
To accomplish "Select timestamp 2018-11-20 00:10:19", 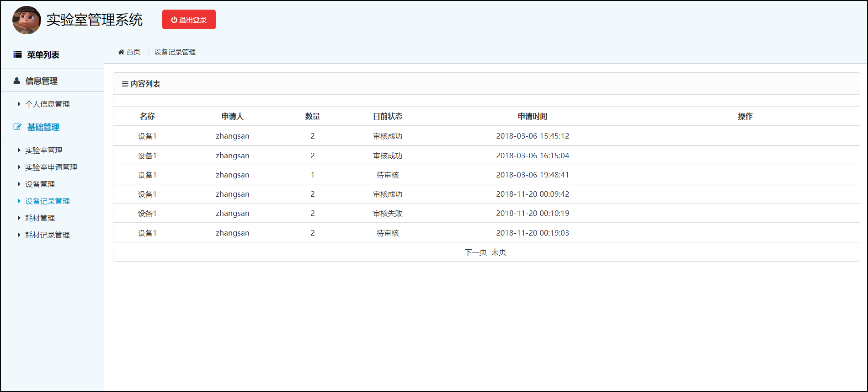I will tap(533, 214).
